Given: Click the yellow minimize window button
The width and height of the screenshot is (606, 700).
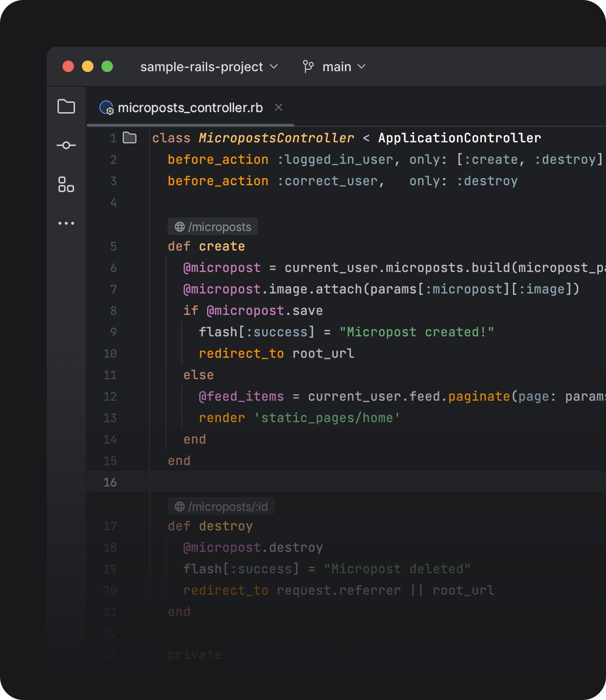Looking at the screenshot, I should (88, 66).
